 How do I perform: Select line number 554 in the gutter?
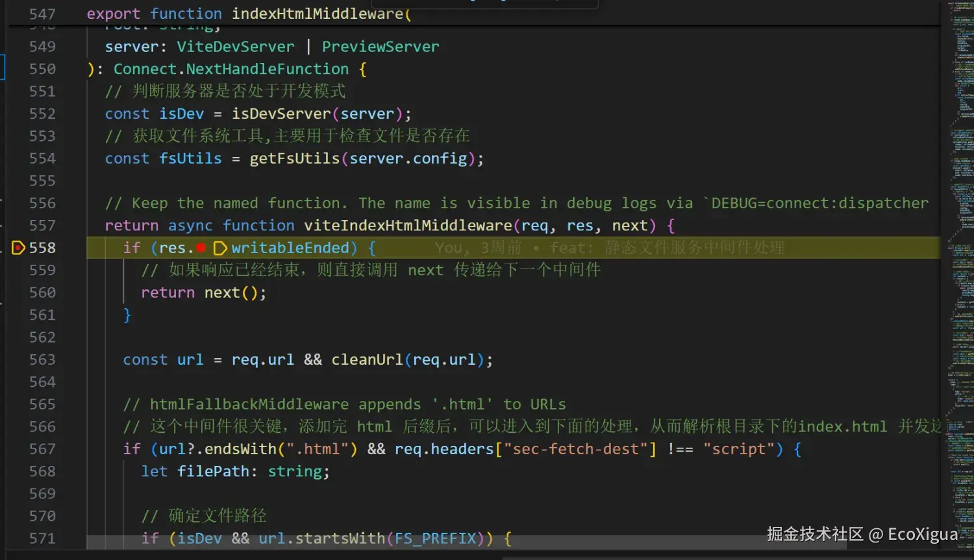coord(42,158)
